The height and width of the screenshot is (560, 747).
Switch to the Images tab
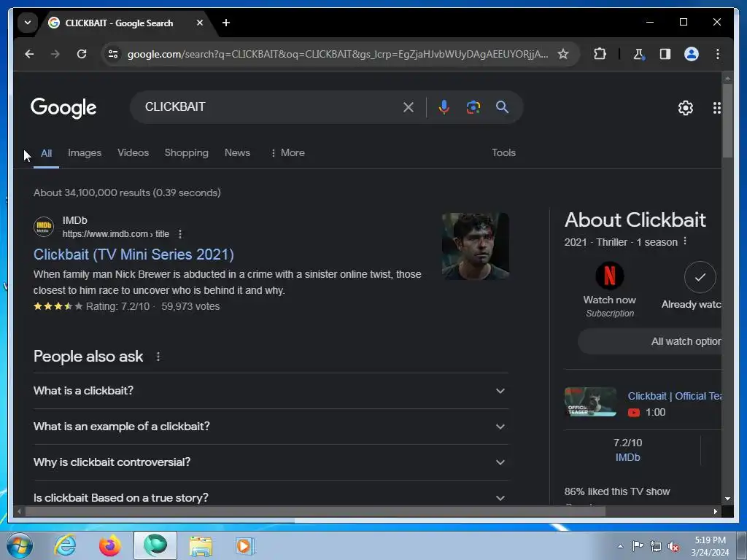[85, 153]
